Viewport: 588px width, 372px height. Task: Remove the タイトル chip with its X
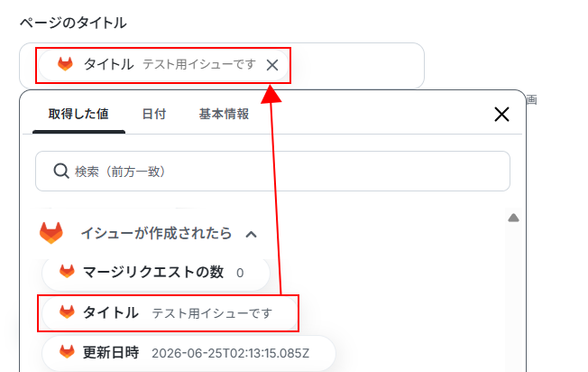[272, 65]
